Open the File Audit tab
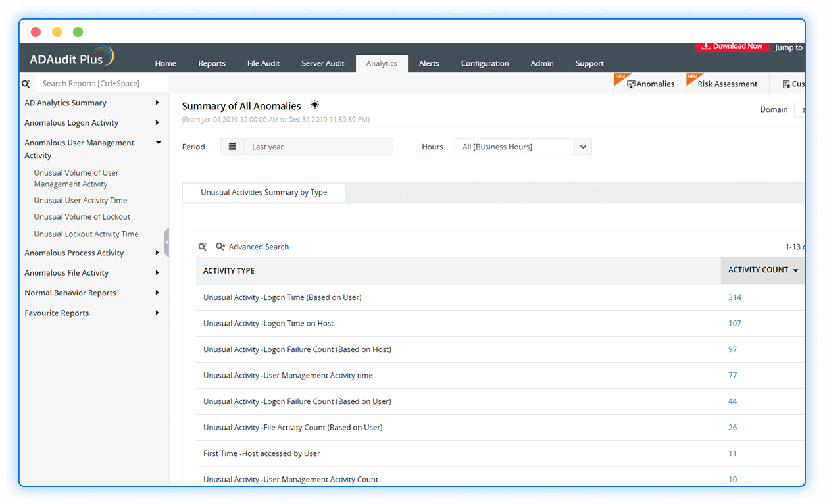825x504 pixels. [x=264, y=64]
